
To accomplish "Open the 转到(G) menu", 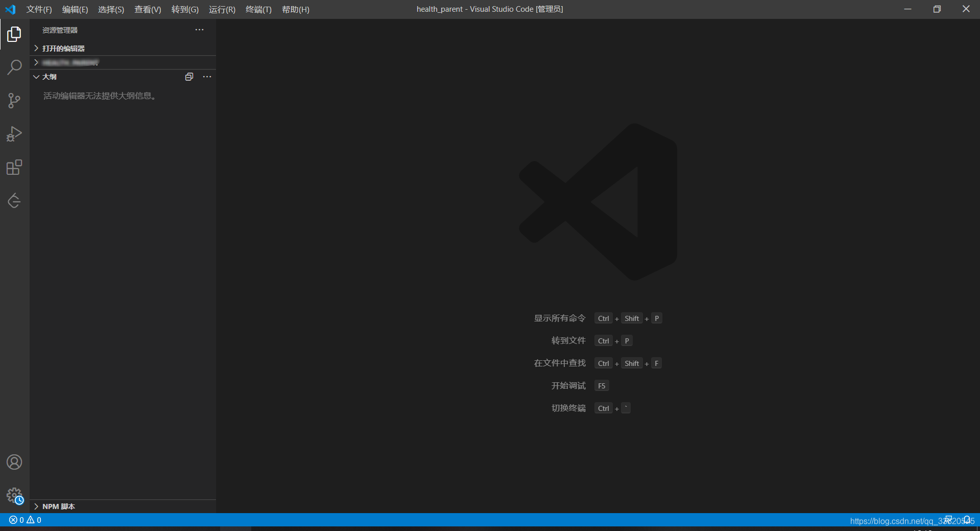I will [x=185, y=9].
